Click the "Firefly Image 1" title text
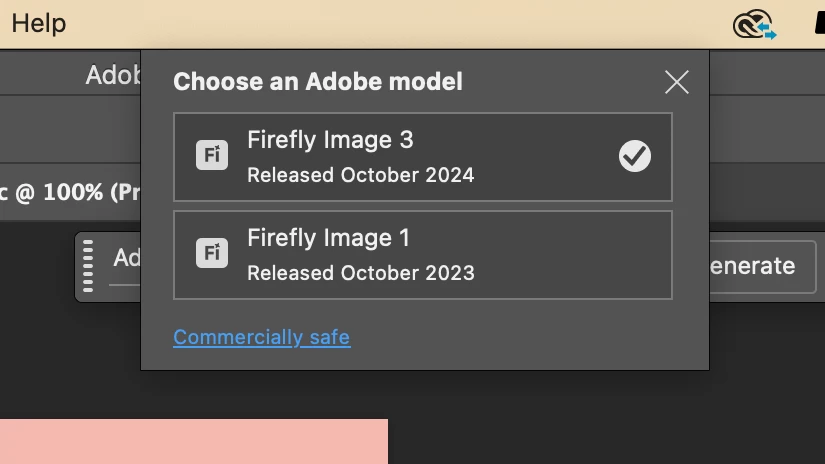Image resolution: width=825 pixels, height=464 pixels. (328, 239)
